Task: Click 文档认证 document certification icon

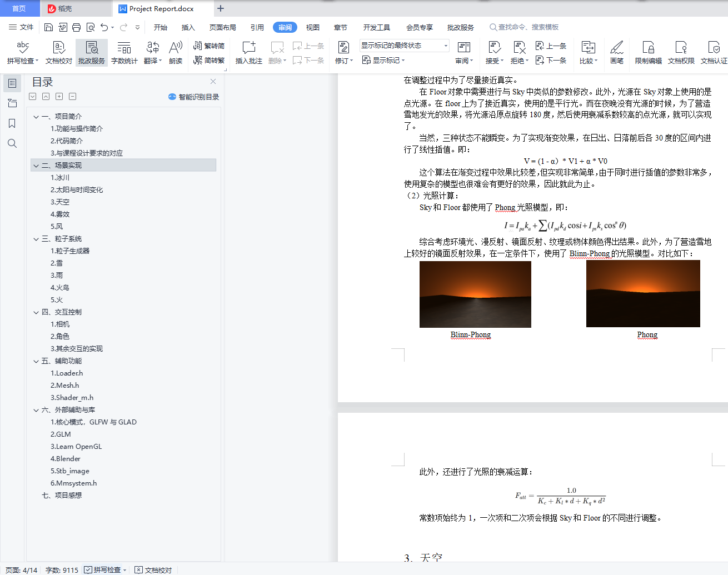Action: tap(714, 48)
